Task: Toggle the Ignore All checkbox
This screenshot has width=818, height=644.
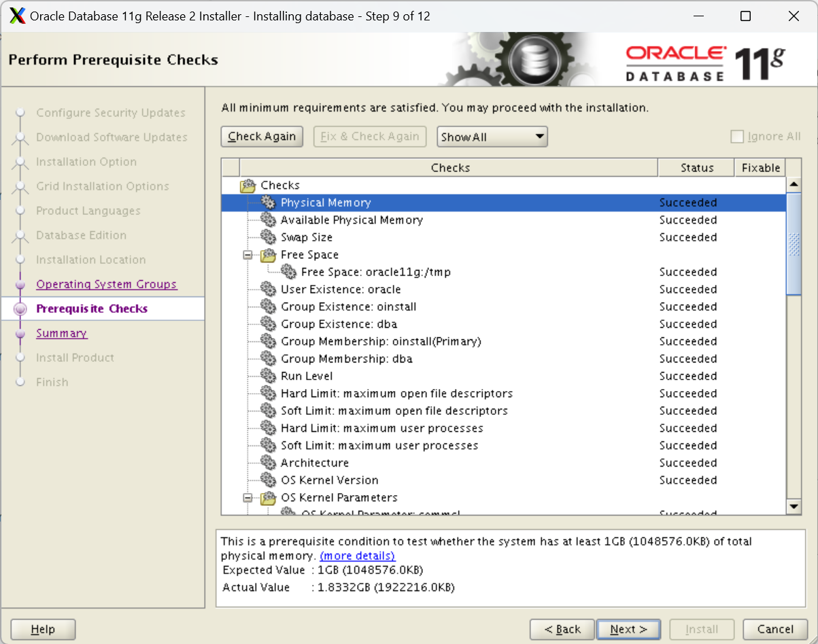Action: click(737, 136)
